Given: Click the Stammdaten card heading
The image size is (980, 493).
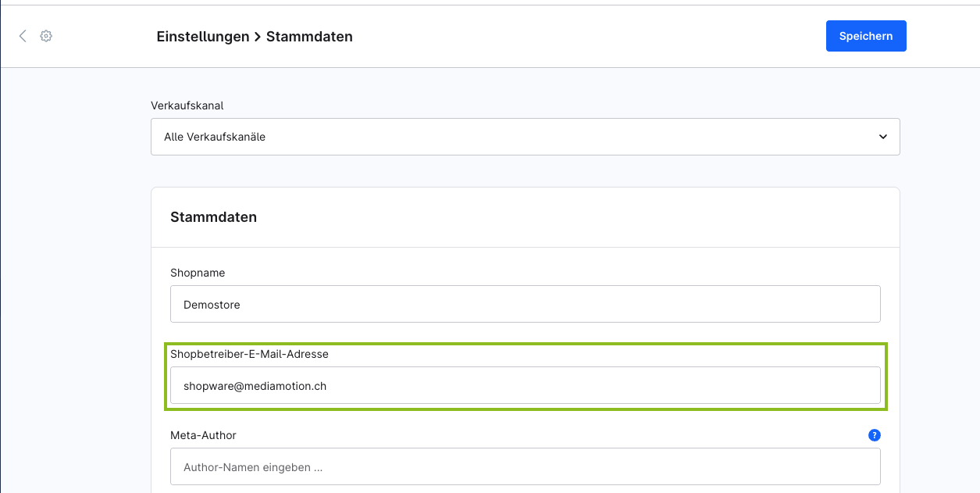Looking at the screenshot, I should coord(213,217).
